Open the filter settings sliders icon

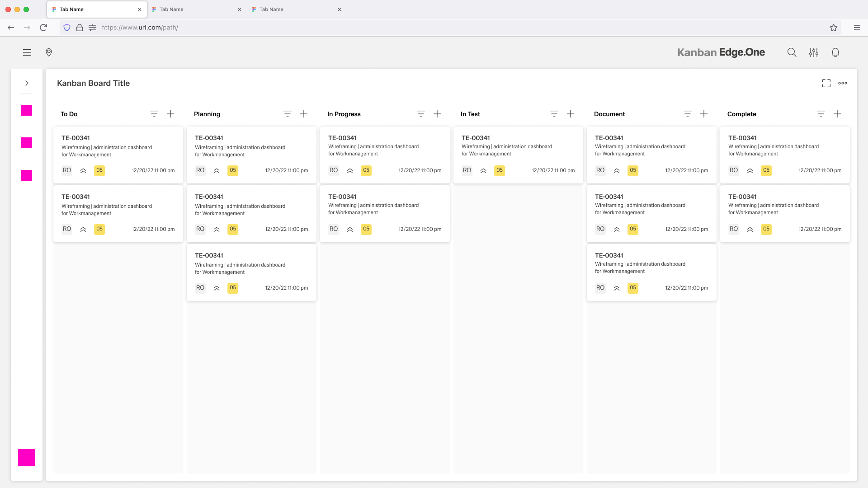[x=814, y=52]
